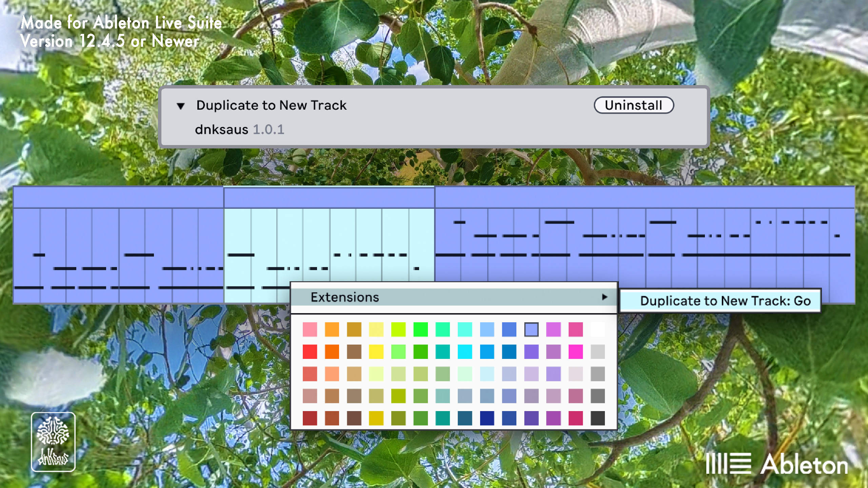Image resolution: width=868 pixels, height=488 pixels.
Task: Click the dnksaus logo badge
Action: pos(53,442)
